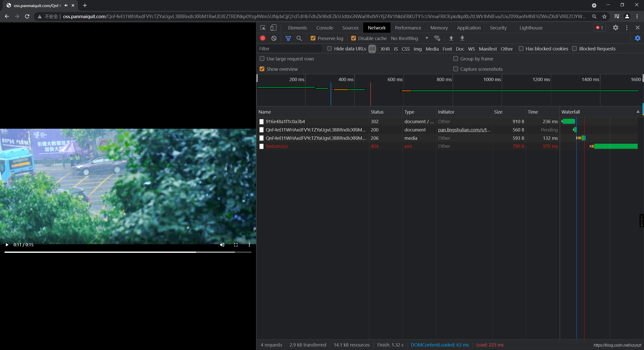Switch to the Console tab

click(325, 28)
